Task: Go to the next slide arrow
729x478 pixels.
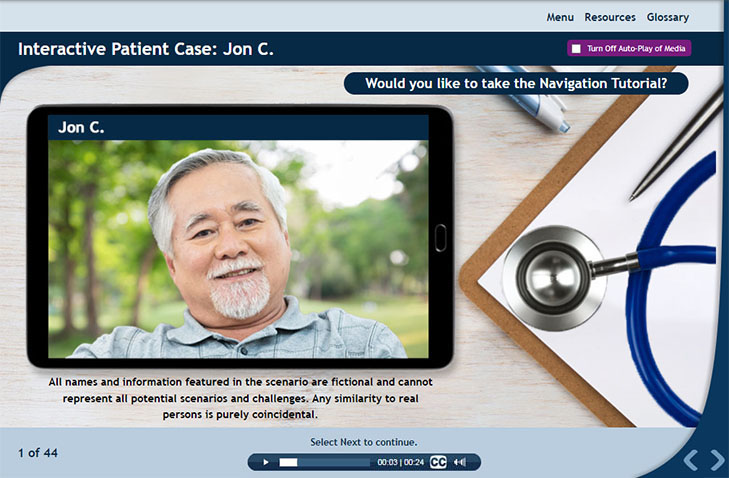Action: tap(718, 460)
